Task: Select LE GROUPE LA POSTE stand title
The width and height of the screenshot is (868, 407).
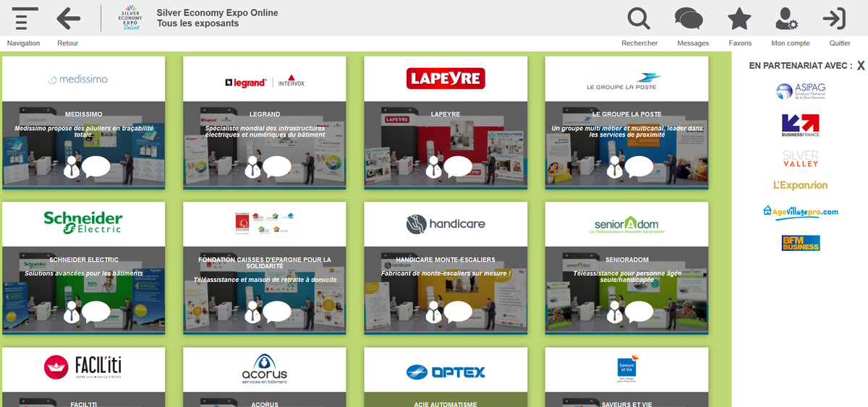Action: [627, 114]
